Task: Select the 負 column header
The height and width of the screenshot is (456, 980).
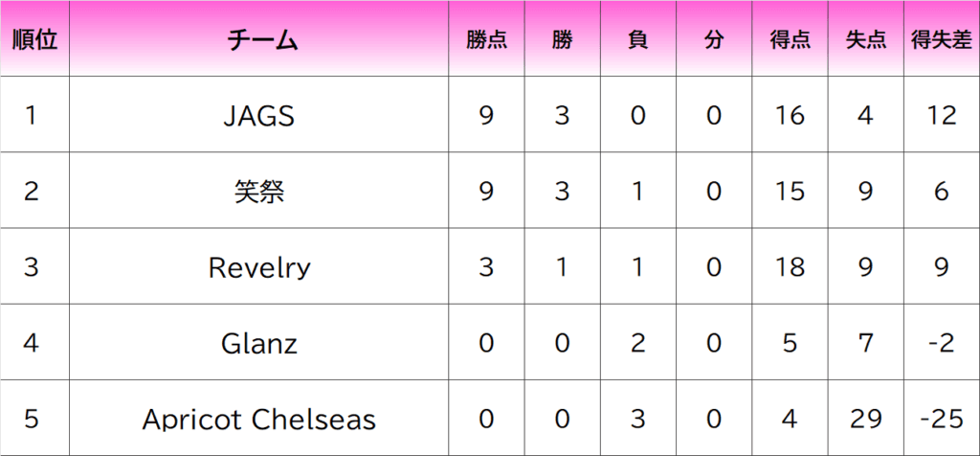Action: pyautogui.click(x=637, y=40)
